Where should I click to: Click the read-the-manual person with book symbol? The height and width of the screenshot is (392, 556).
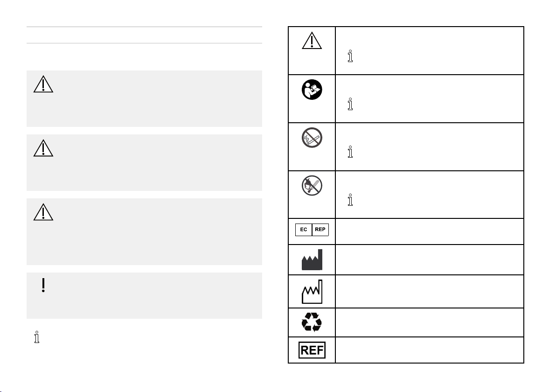[x=312, y=90]
